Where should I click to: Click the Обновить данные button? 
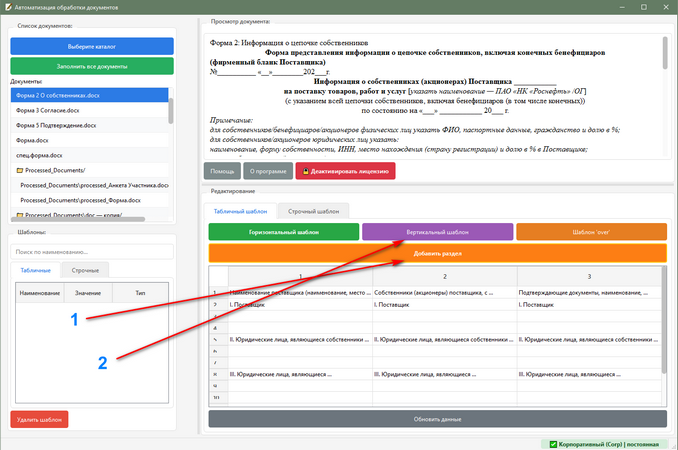pos(438,419)
